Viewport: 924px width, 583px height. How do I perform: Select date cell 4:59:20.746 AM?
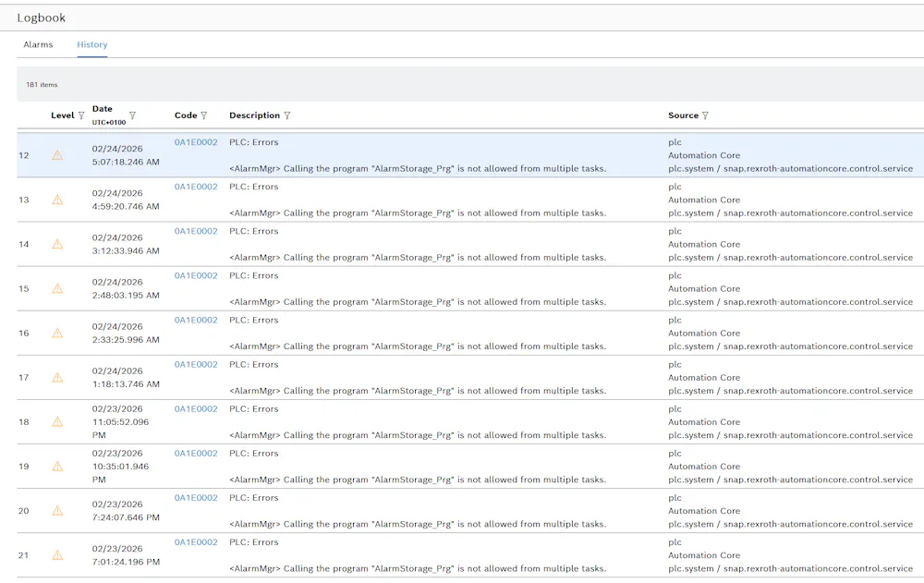pyautogui.click(x=126, y=200)
